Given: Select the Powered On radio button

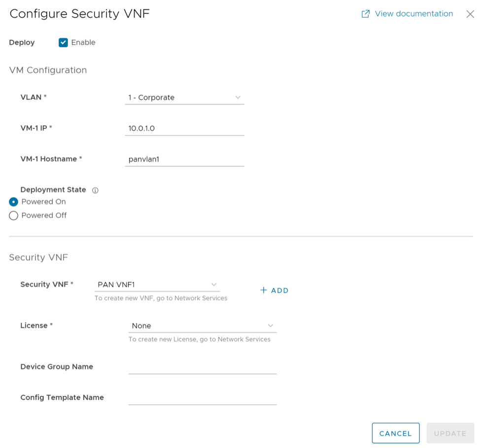Looking at the screenshot, I should point(14,202).
